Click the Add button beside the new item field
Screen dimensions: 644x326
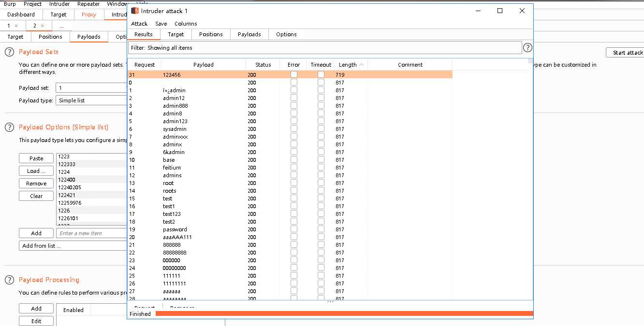[x=36, y=233]
